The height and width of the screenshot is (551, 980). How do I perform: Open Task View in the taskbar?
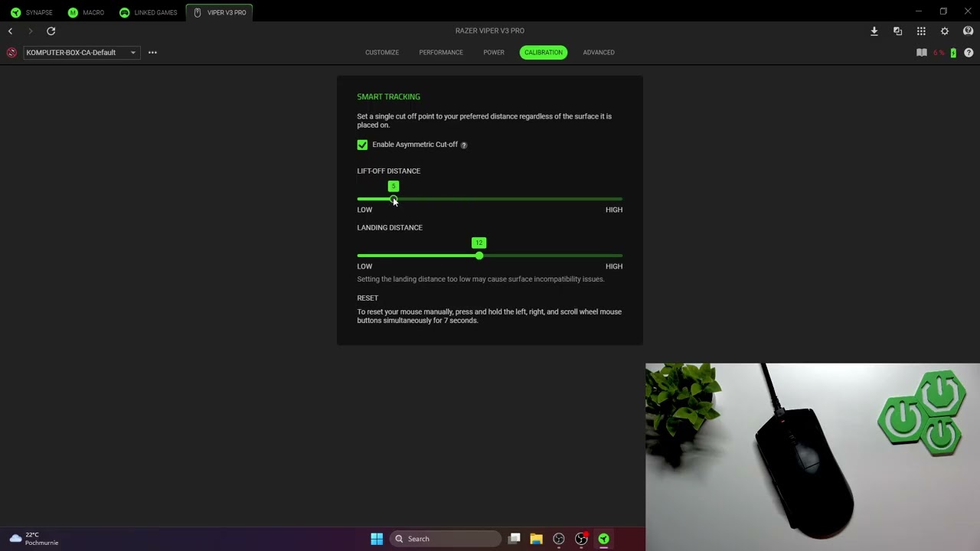coord(514,539)
